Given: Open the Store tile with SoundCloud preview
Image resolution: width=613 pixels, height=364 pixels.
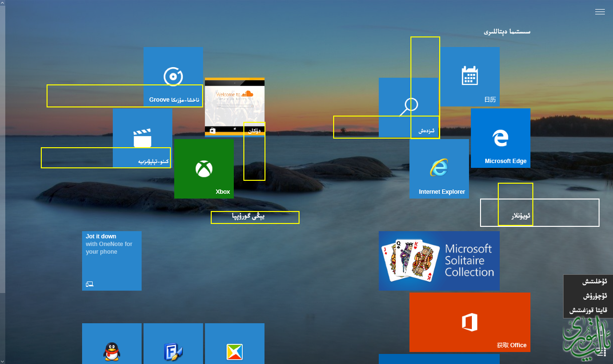Looking at the screenshot, I should (x=235, y=107).
